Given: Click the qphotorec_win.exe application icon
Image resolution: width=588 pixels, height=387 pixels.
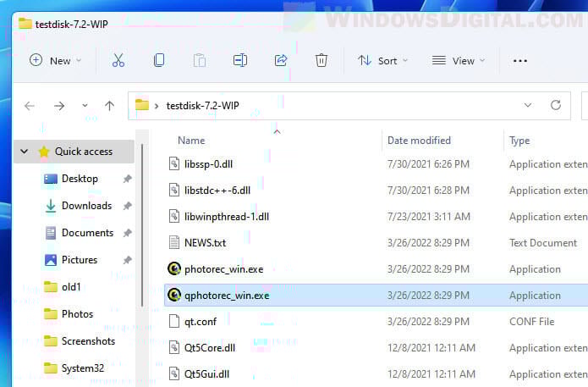Looking at the screenshot, I should coord(174,295).
